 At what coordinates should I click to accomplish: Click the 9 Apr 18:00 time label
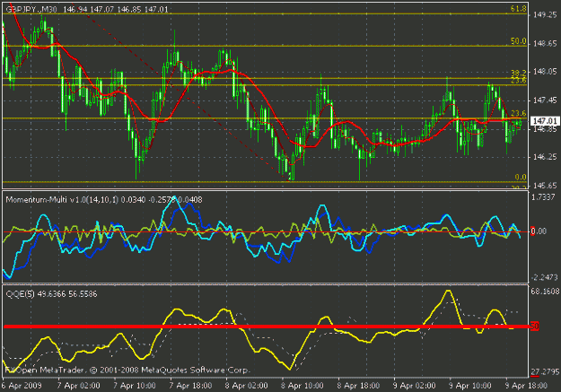tap(526, 386)
